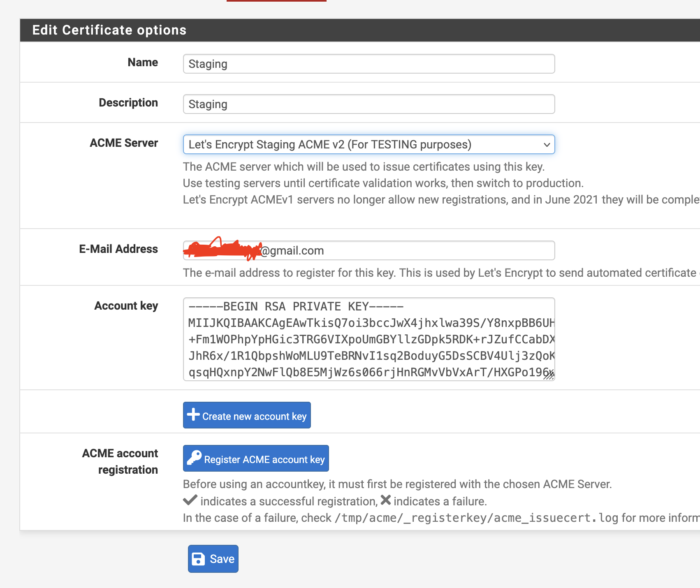Select the RSA private key text
This screenshot has width=700, height=588.
(295, 306)
